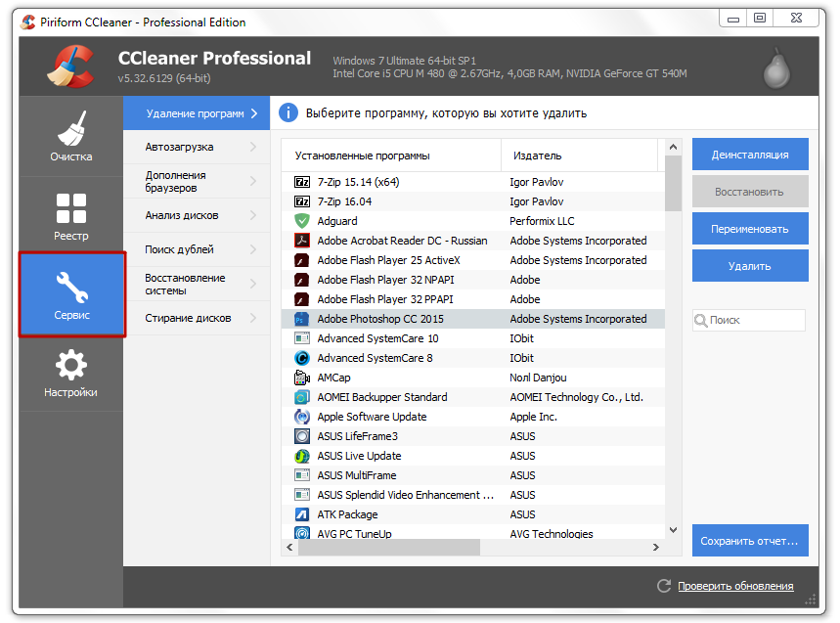Click the Piriform CCleaner title bar icon
Screen dimensions: 840x623
[27, 22]
